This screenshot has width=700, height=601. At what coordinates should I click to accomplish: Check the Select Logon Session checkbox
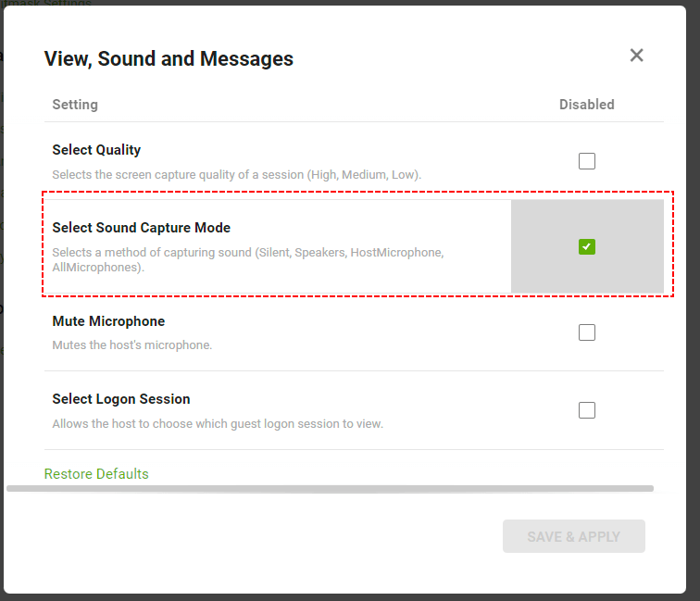[x=587, y=410]
